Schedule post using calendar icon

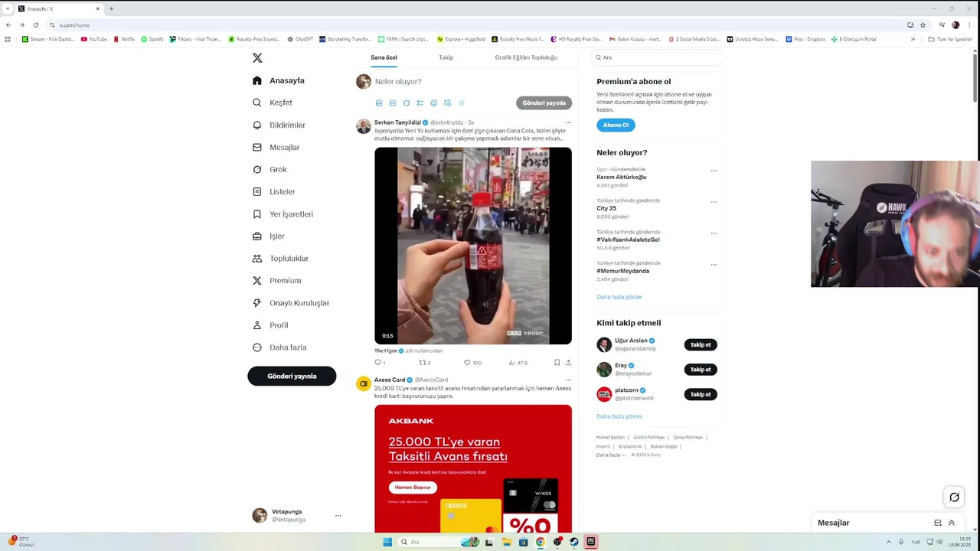448,103
